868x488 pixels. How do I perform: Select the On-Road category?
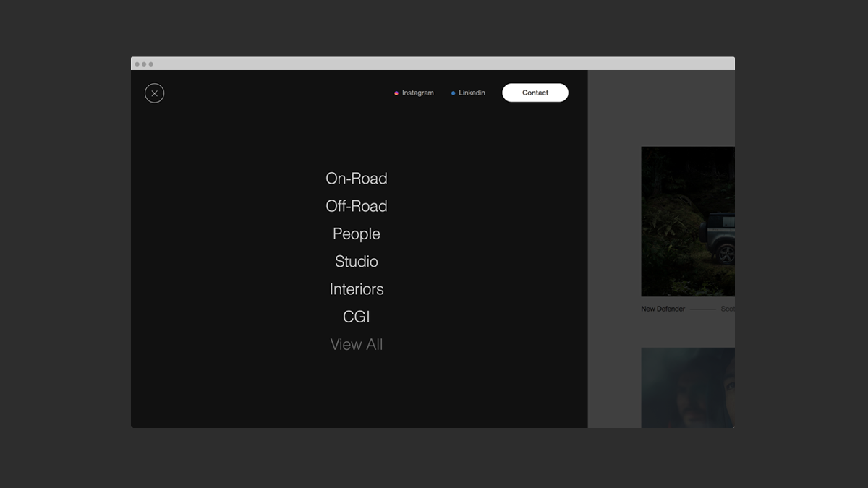357,179
